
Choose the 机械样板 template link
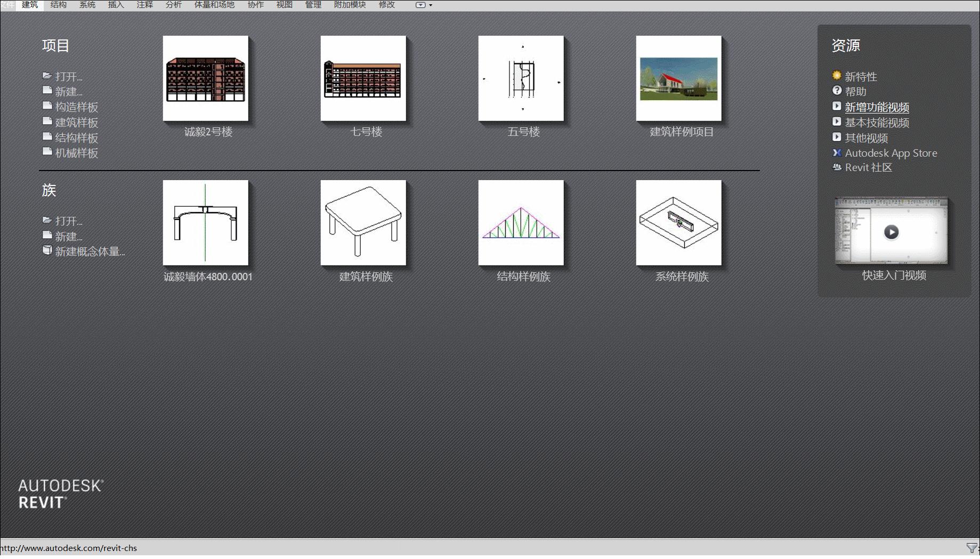point(77,153)
